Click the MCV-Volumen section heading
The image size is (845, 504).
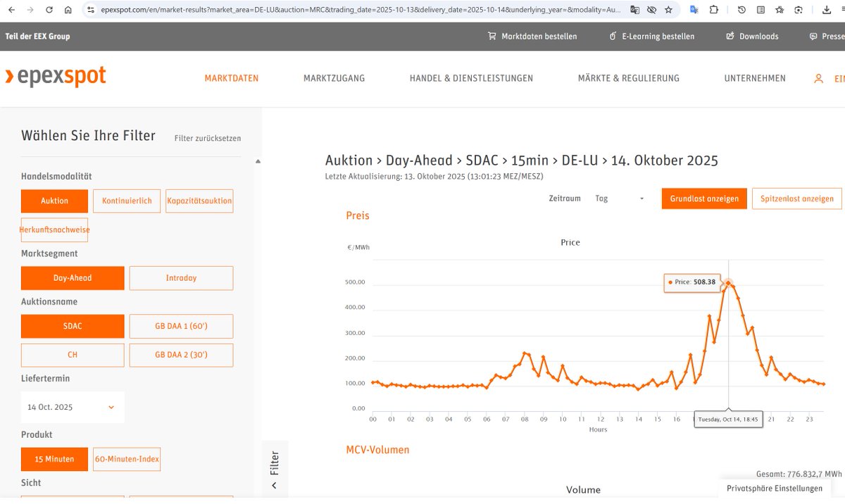pyautogui.click(x=377, y=449)
